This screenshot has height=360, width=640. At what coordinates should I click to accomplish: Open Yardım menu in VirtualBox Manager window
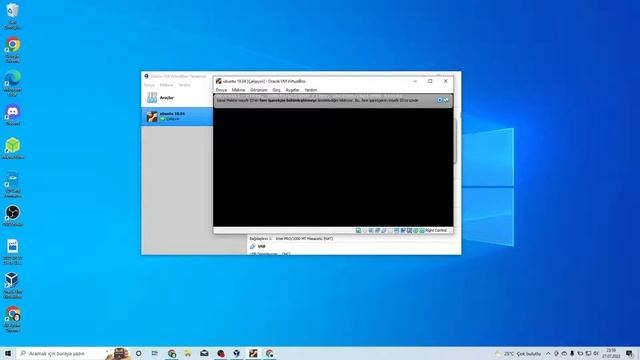184,85
